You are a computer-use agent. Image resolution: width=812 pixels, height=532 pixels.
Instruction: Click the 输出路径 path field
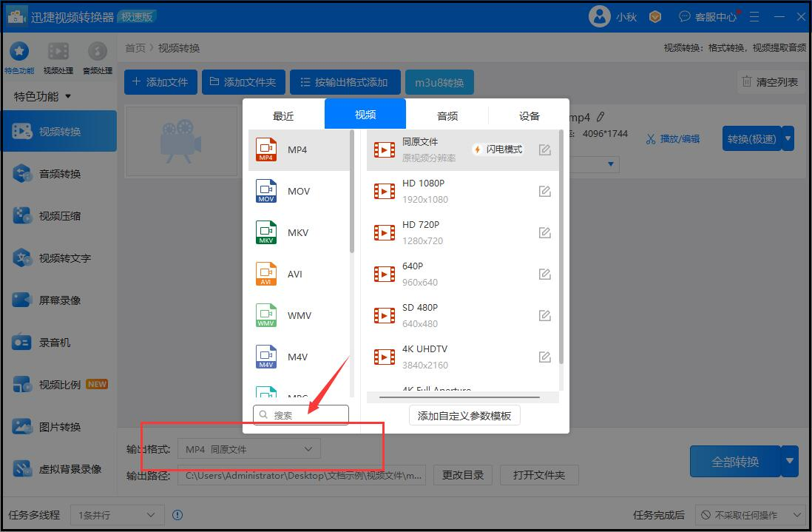click(302, 475)
